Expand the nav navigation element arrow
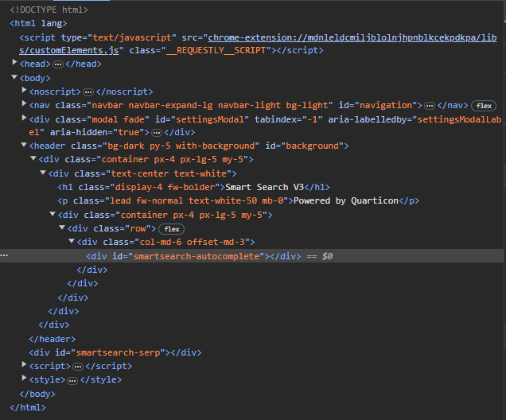The height and width of the screenshot is (420, 506). (x=24, y=103)
